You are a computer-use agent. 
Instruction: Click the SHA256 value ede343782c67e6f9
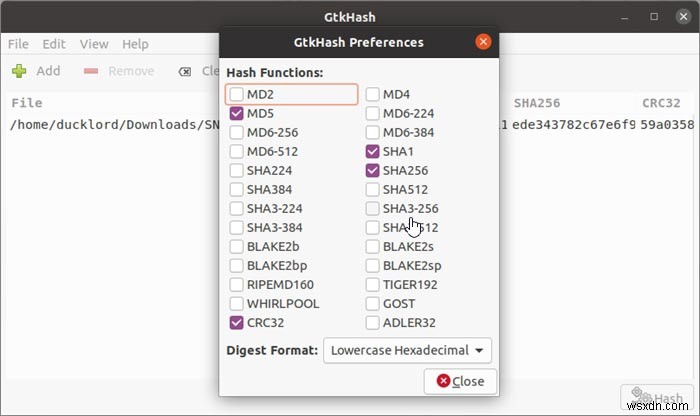574,125
